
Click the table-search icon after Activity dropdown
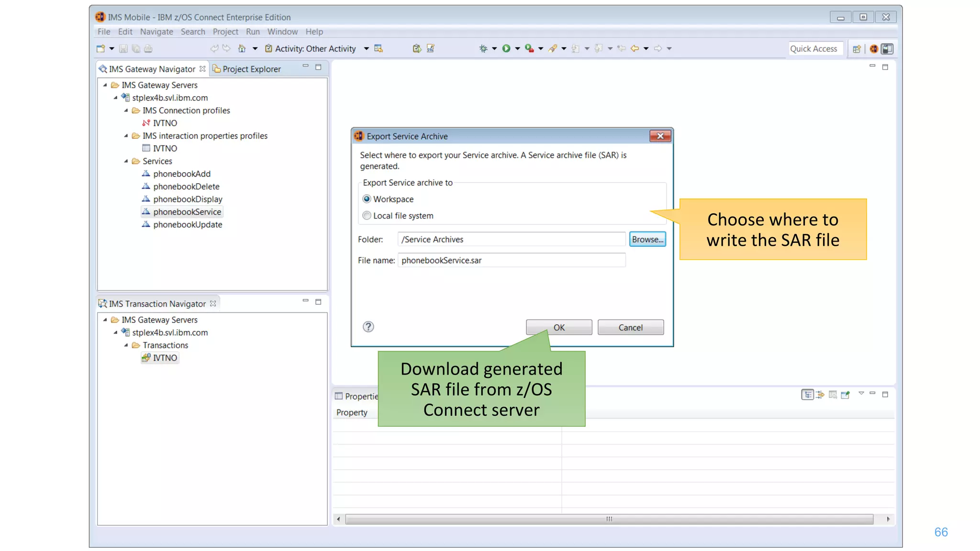(x=379, y=48)
